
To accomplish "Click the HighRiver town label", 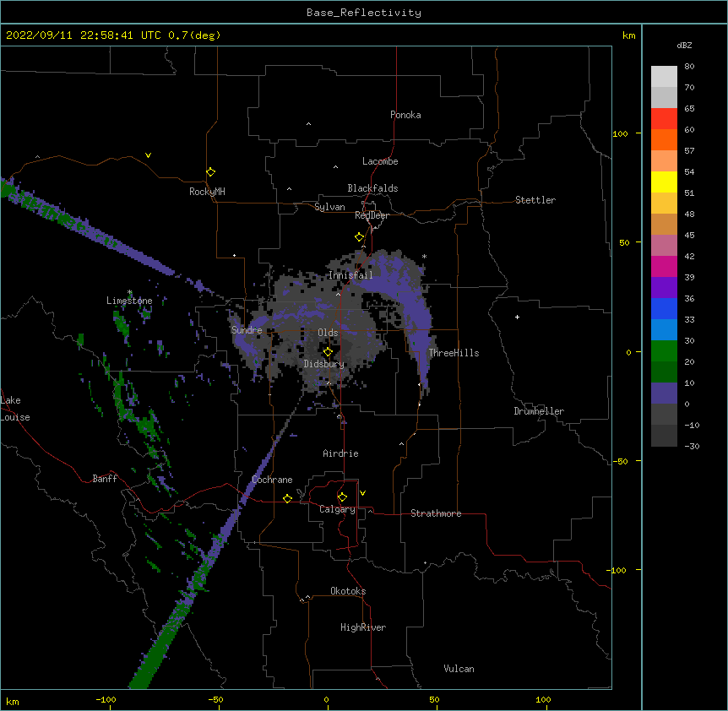I will [363, 627].
